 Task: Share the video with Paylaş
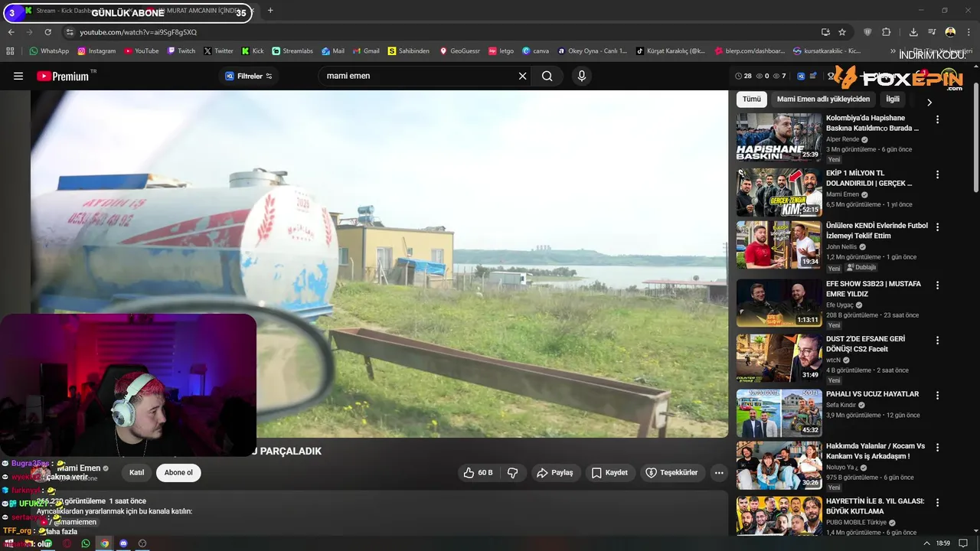click(x=555, y=473)
